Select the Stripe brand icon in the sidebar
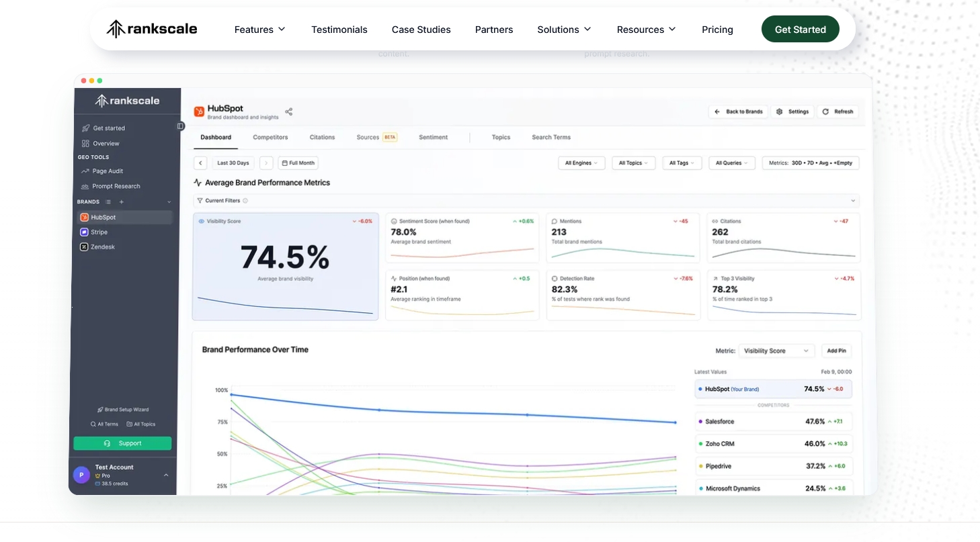Image resolution: width=980 pixels, height=542 pixels. [x=85, y=232]
